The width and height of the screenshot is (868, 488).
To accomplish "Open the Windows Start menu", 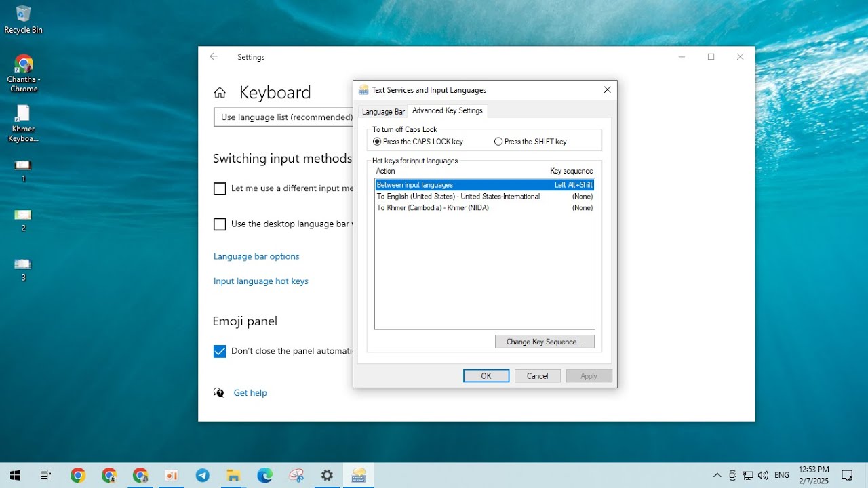I will 15,475.
